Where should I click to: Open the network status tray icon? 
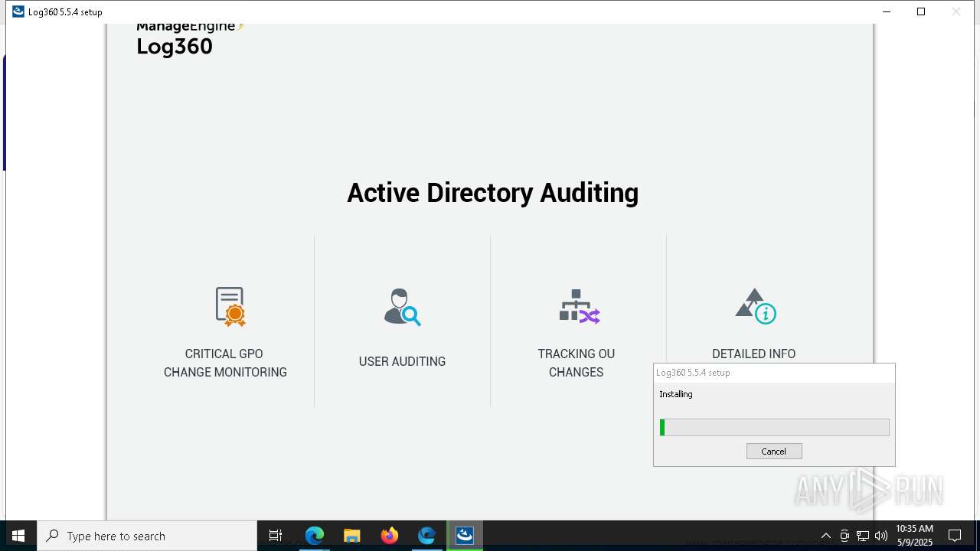pos(863,536)
